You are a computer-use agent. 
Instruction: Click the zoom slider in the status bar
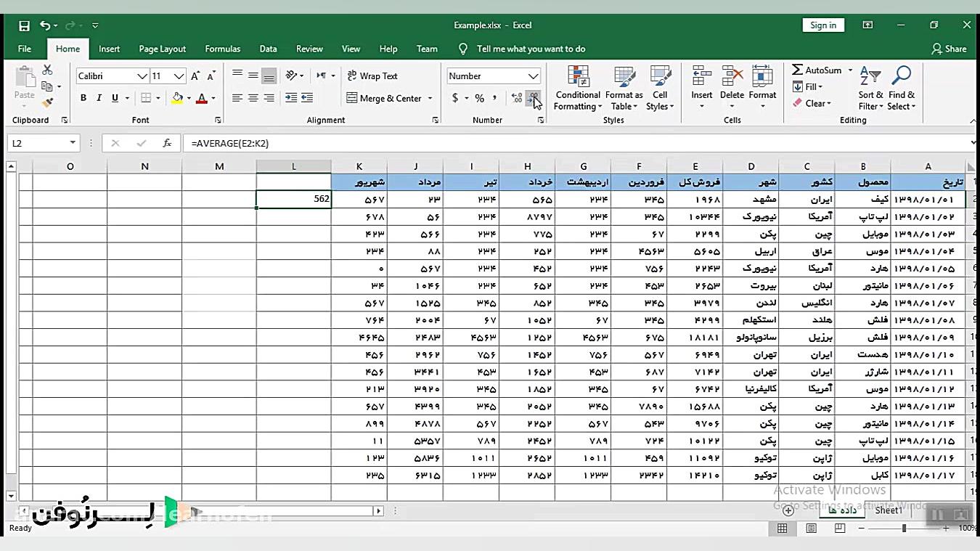(904, 528)
